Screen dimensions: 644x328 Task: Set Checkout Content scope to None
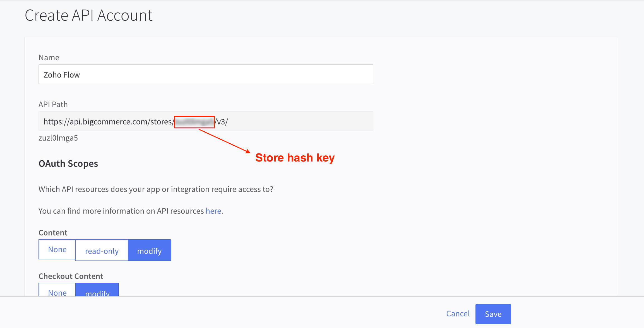point(57,291)
